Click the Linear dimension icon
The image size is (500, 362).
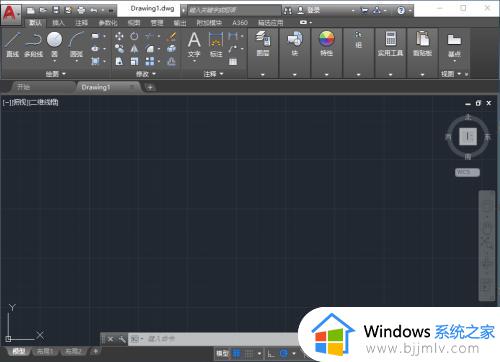233,36
